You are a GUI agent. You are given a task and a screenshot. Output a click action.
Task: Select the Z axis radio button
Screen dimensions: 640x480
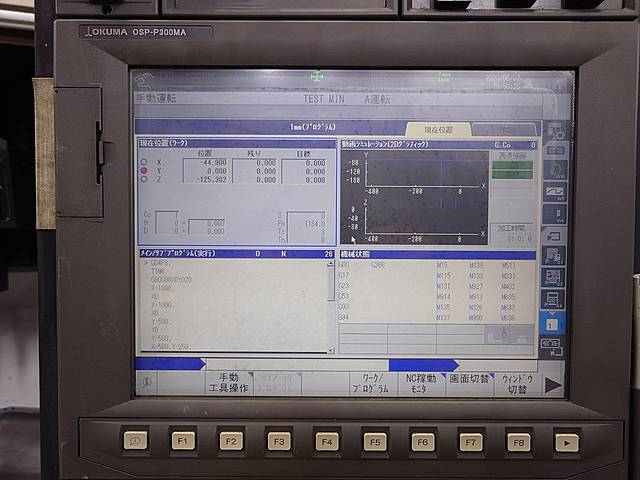point(144,179)
